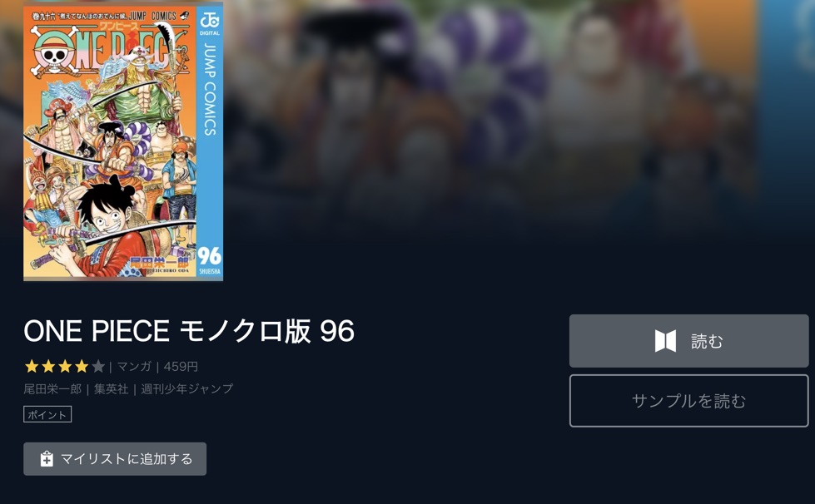The width and height of the screenshot is (815, 504).
Task: Select the fifth grey rating star
Action: [x=98, y=367]
